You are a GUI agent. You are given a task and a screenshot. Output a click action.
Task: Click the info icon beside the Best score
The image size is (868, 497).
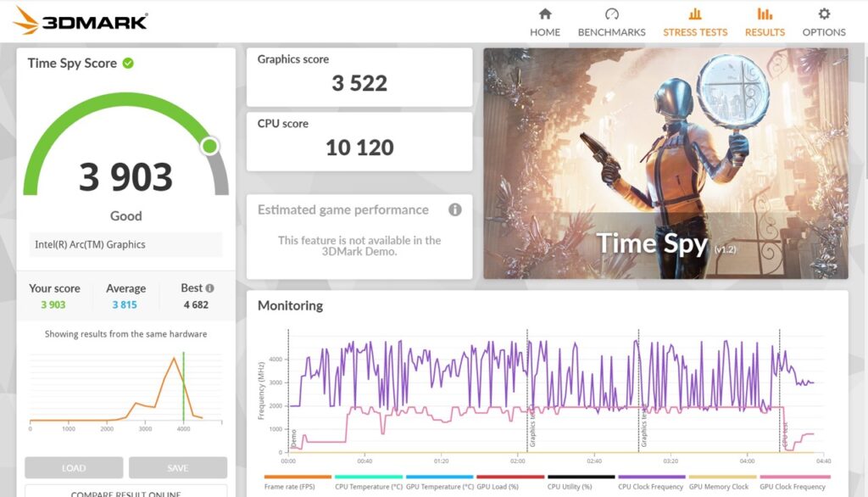click(x=211, y=288)
